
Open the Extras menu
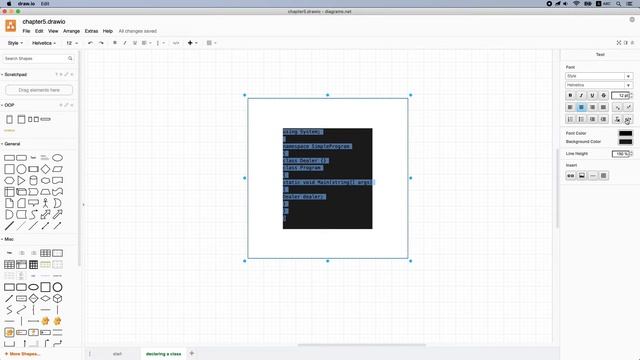(x=91, y=31)
